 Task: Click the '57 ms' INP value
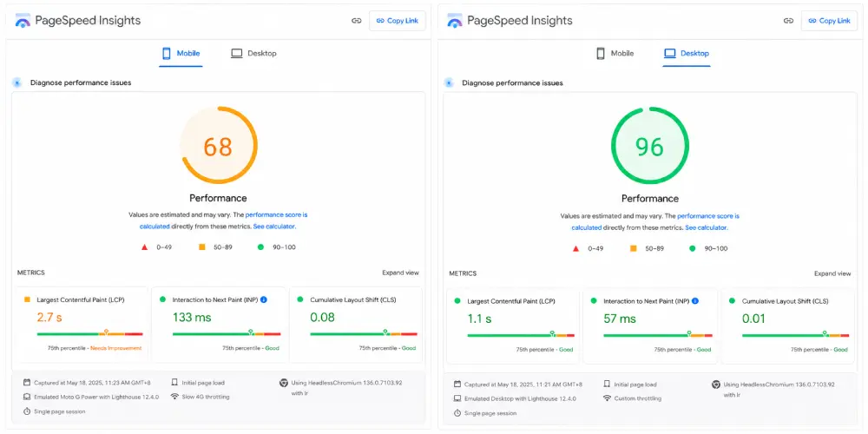[x=620, y=319]
